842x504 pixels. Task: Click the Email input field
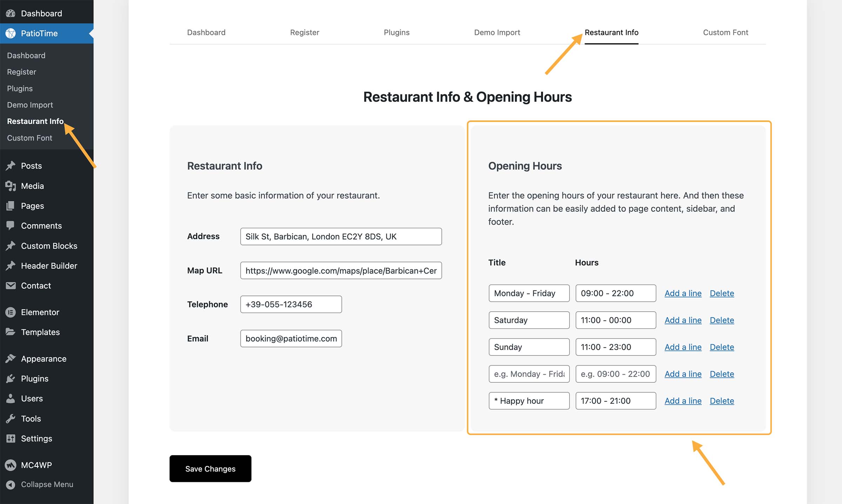tap(291, 338)
